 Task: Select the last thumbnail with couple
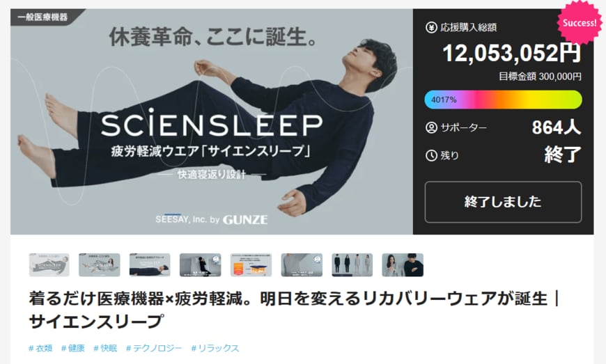coord(403,264)
